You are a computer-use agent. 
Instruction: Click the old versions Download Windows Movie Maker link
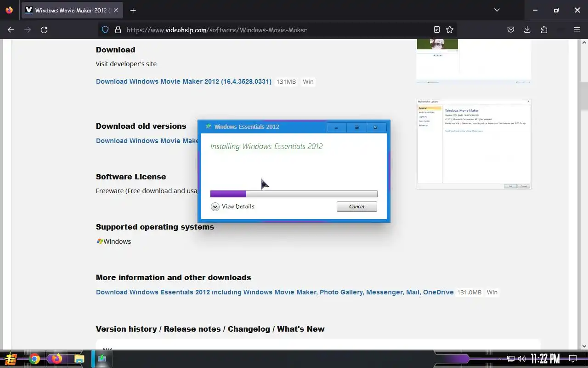(x=147, y=141)
